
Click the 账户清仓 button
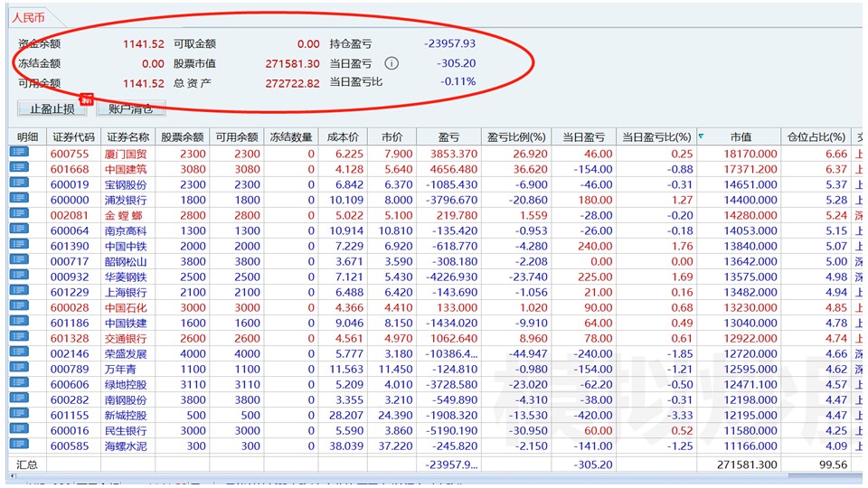tap(130, 108)
